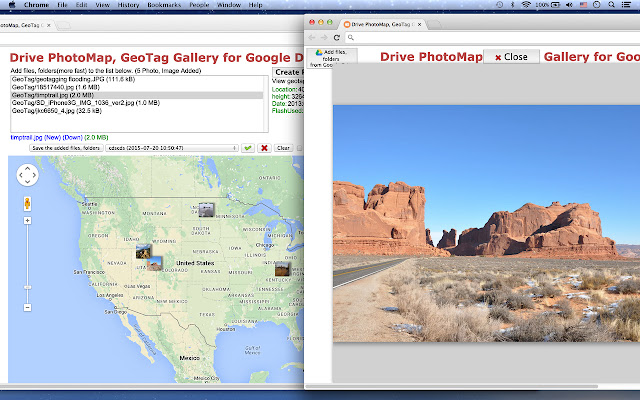The height and width of the screenshot is (400, 640).
Task: Click the green checkmark confirm button
Action: coord(248,148)
